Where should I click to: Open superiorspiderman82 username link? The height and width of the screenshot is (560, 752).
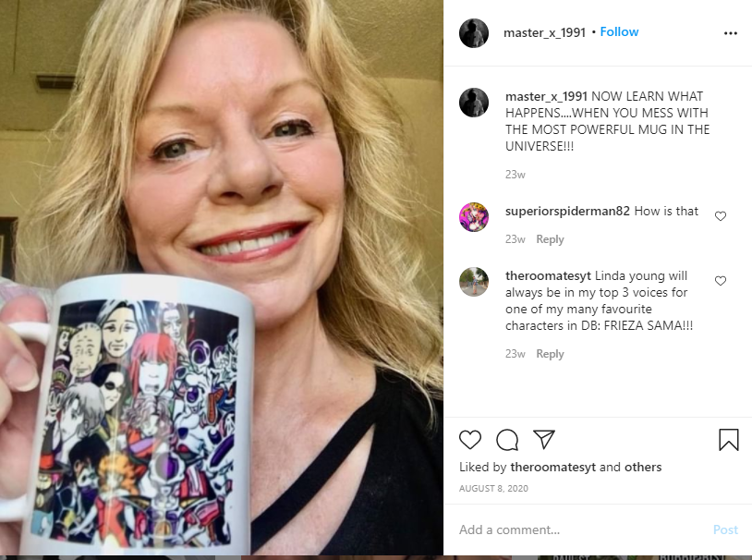[x=567, y=211]
